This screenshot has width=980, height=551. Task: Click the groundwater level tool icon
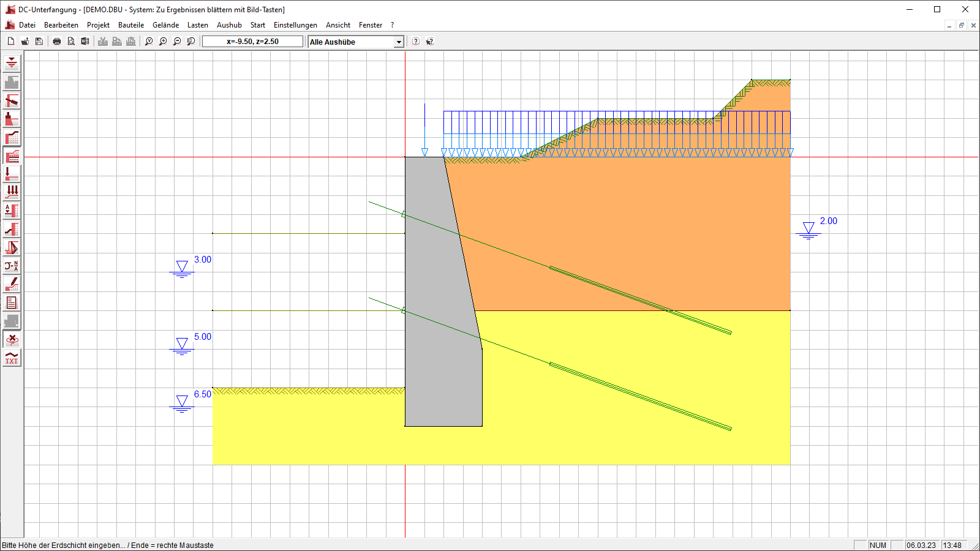point(12,63)
